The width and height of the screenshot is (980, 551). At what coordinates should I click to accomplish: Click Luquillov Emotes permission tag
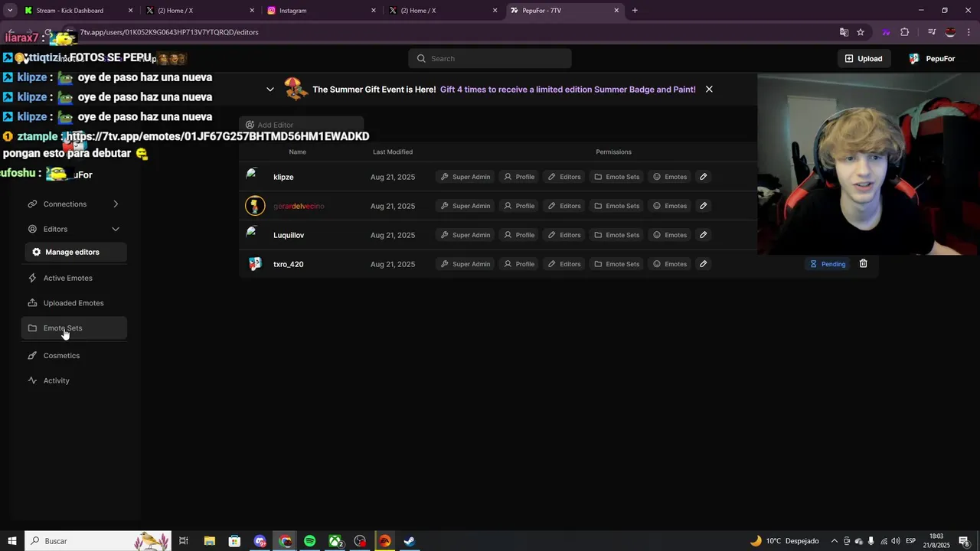pyautogui.click(x=670, y=235)
